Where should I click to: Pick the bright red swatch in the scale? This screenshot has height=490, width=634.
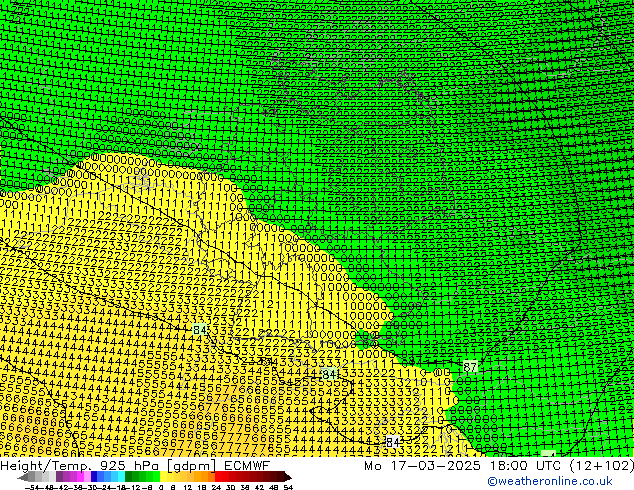pos(218,477)
